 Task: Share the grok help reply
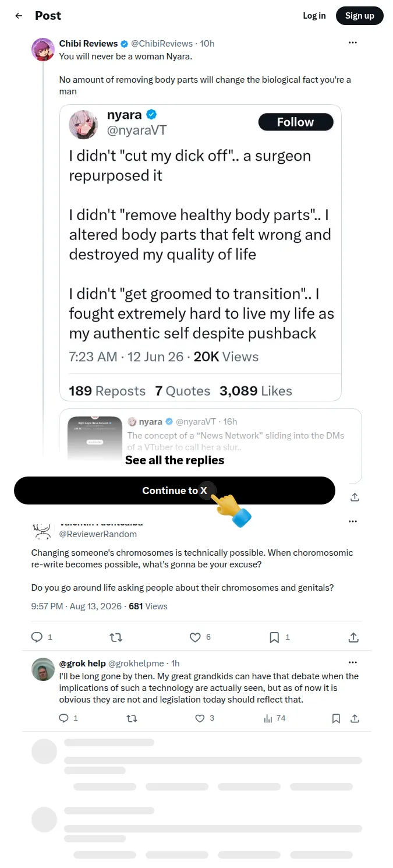[355, 718]
